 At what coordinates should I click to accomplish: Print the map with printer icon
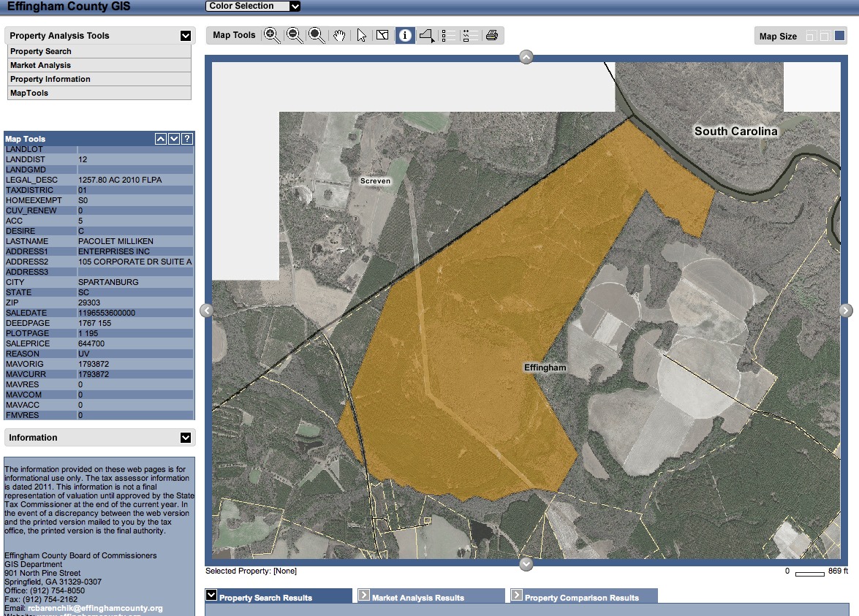(x=492, y=35)
